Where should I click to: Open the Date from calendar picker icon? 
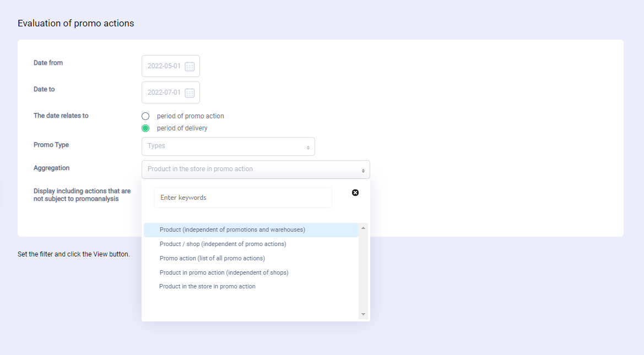pos(190,66)
